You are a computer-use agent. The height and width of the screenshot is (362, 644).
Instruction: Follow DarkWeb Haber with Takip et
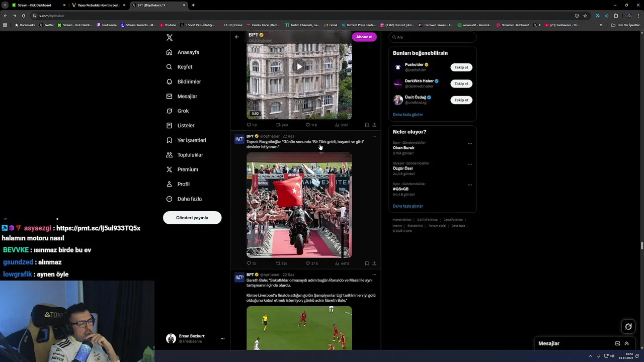pyautogui.click(x=461, y=83)
